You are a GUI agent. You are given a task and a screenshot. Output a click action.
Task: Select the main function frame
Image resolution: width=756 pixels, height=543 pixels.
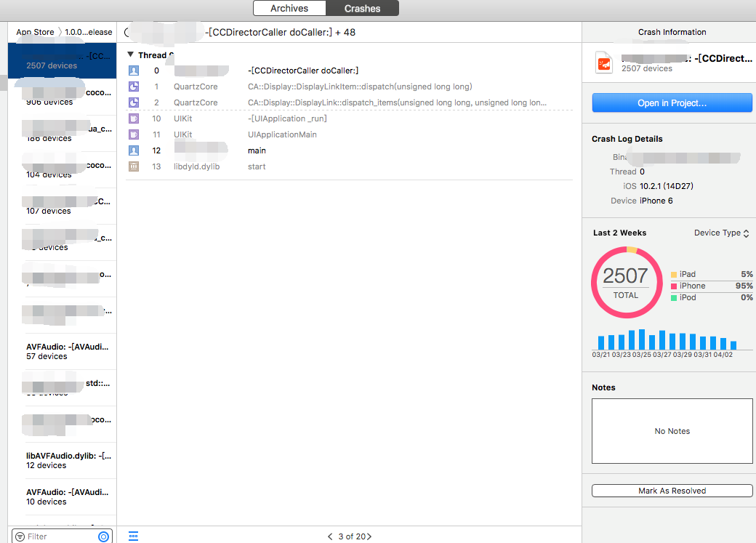pos(257,150)
